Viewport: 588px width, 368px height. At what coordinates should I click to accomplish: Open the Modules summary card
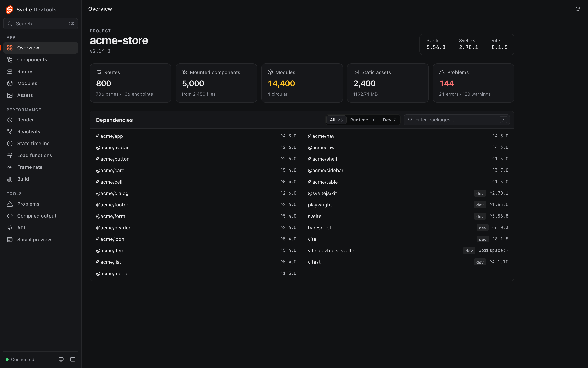pyautogui.click(x=302, y=83)
